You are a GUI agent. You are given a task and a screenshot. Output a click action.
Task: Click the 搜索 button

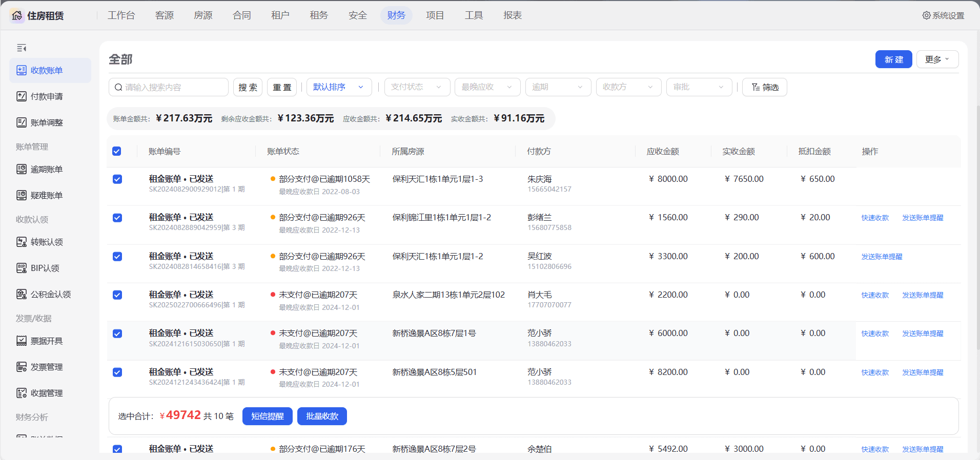coord(248,87)
